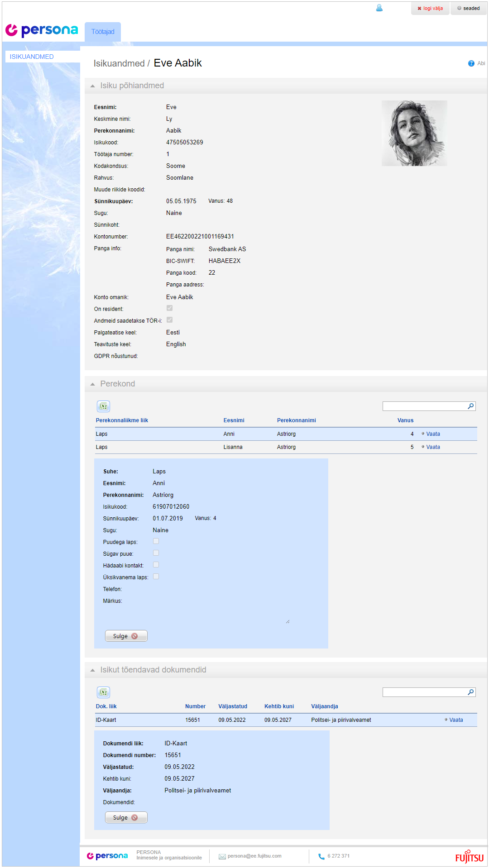Image resolution: width=489 pixels, height=868 pixels.
Task: Click search magnifier in documents section
Action: pos(471,692)
